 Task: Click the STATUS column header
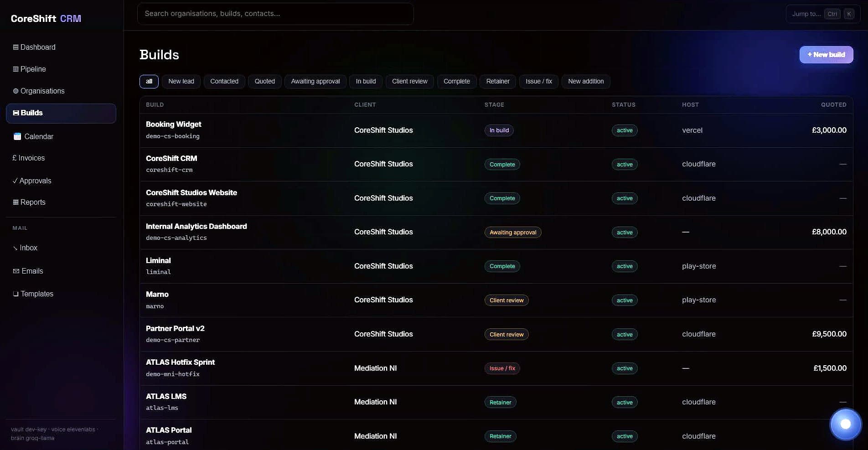tap(623, 105)
